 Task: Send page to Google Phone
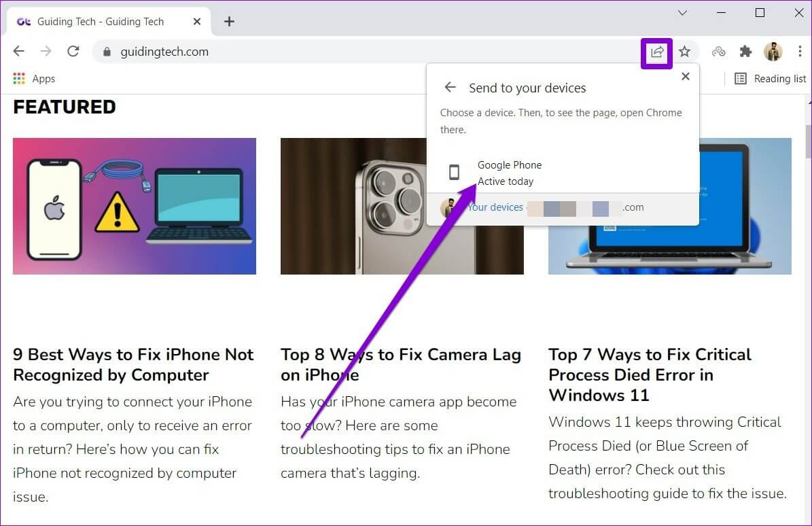pos(563,173)
